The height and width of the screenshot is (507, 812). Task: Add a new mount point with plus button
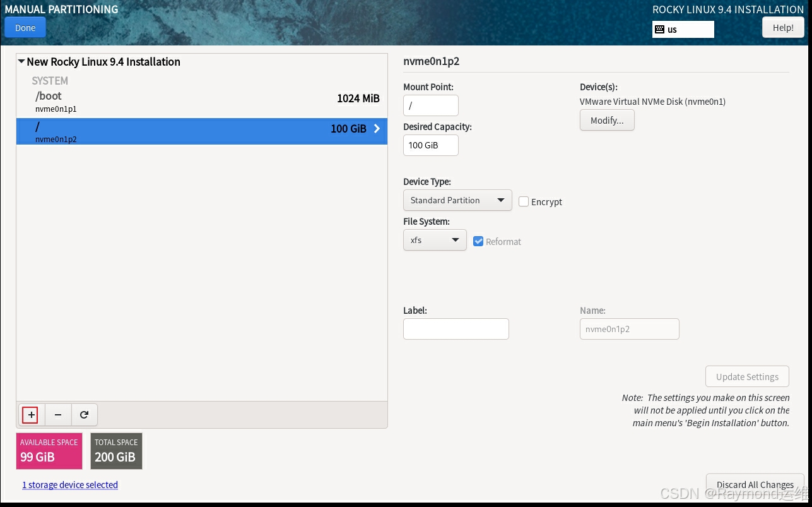click(32, 415)
